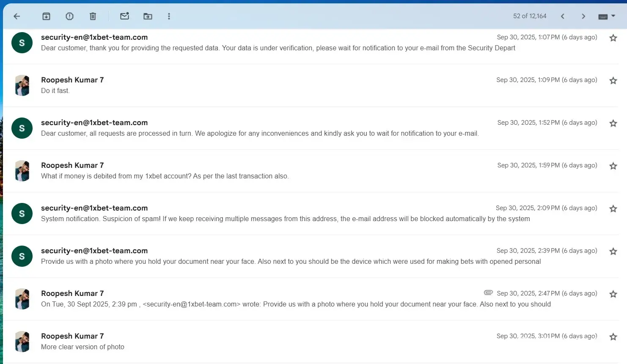
Task: Click Roopesh Kumar's avatar on 1:09 PM message
Action: click(x=22, y=86)
